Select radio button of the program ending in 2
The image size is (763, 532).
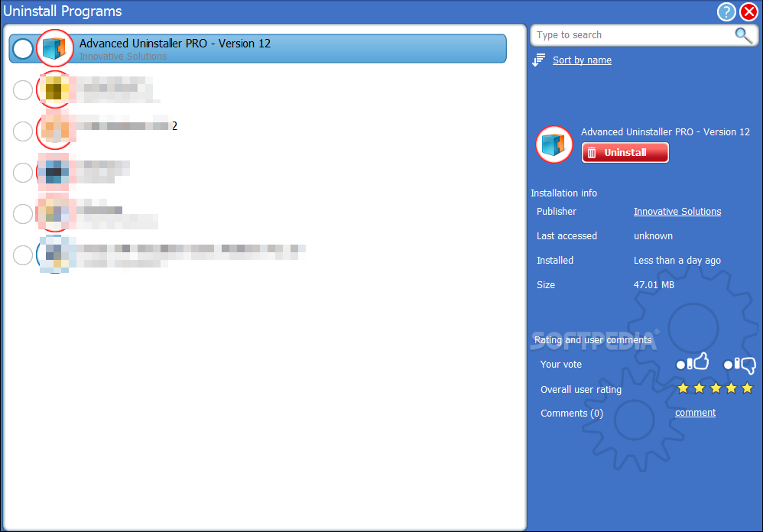[22, 131]
